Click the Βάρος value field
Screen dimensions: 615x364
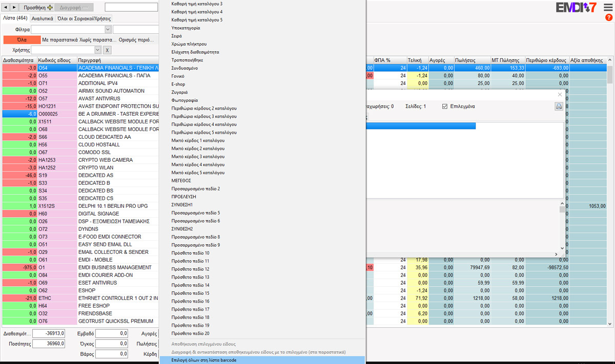(x=112, y=354)
